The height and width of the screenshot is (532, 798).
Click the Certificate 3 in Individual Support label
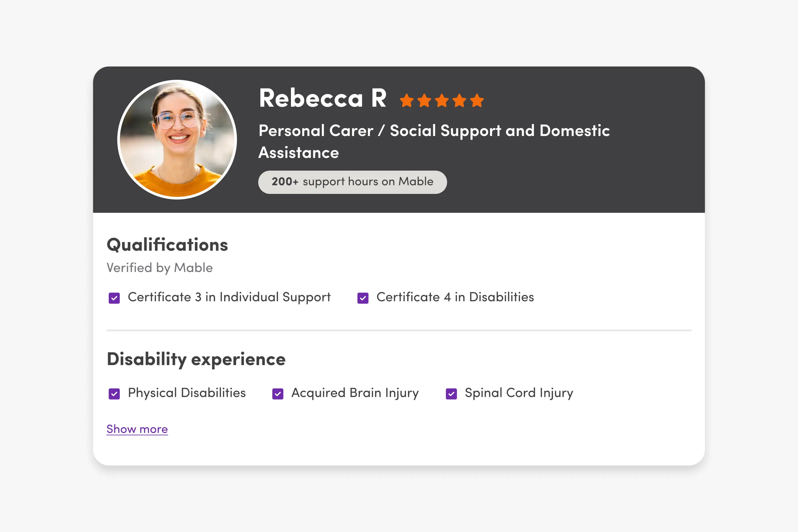point(229,297)
